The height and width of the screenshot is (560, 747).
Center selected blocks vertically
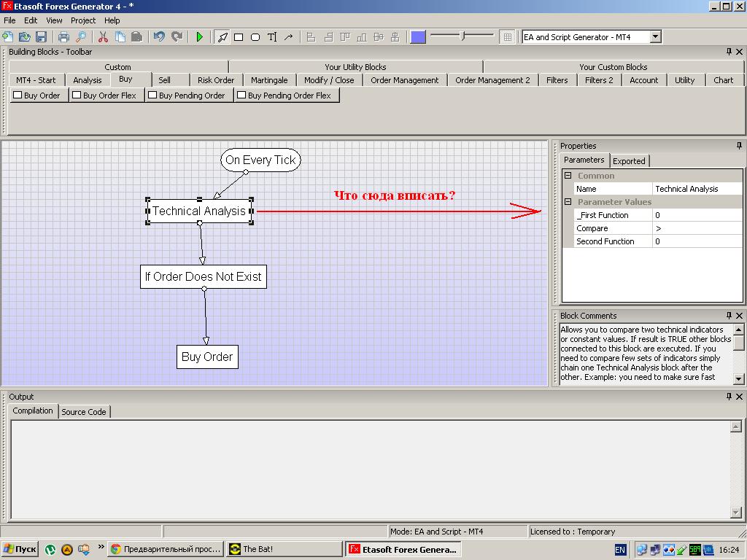pyautogui.click(x=395, y=37)
